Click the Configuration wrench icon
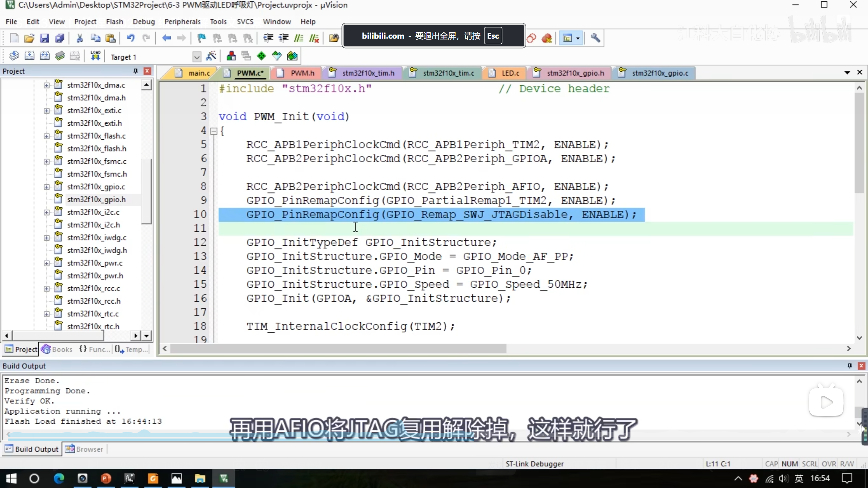Viewport: 868px width, 488px height. (x=595, y=38)
